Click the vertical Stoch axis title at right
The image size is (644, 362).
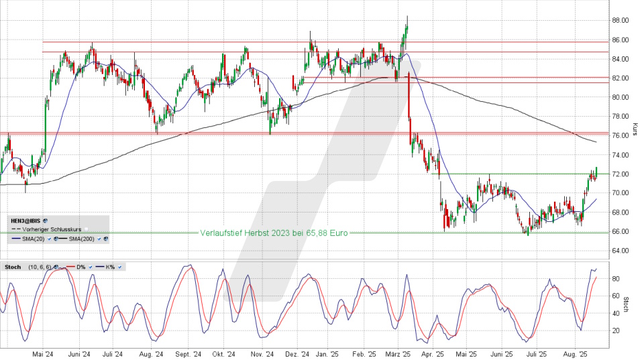626,304
